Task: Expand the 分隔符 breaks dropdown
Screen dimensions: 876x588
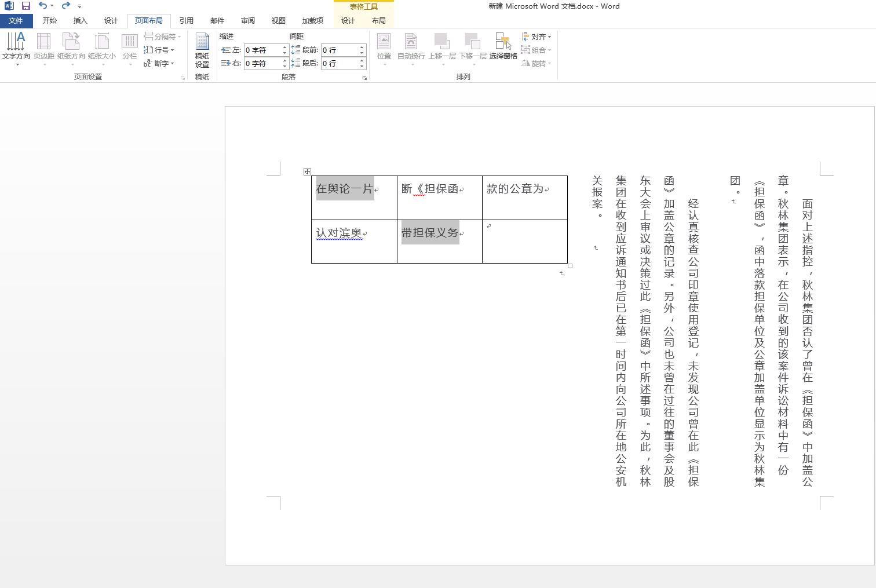Action: (x=162, y=36)
